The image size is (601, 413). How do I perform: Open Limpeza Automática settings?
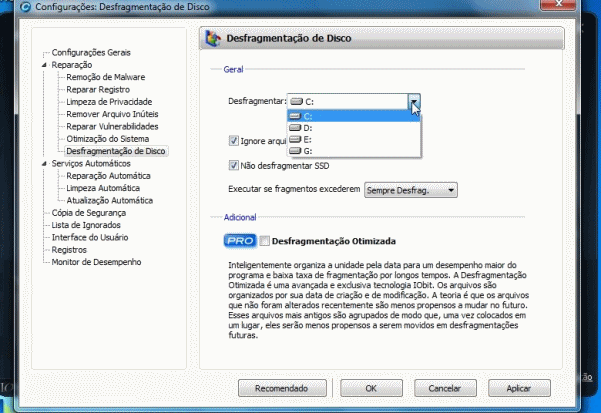103,188
